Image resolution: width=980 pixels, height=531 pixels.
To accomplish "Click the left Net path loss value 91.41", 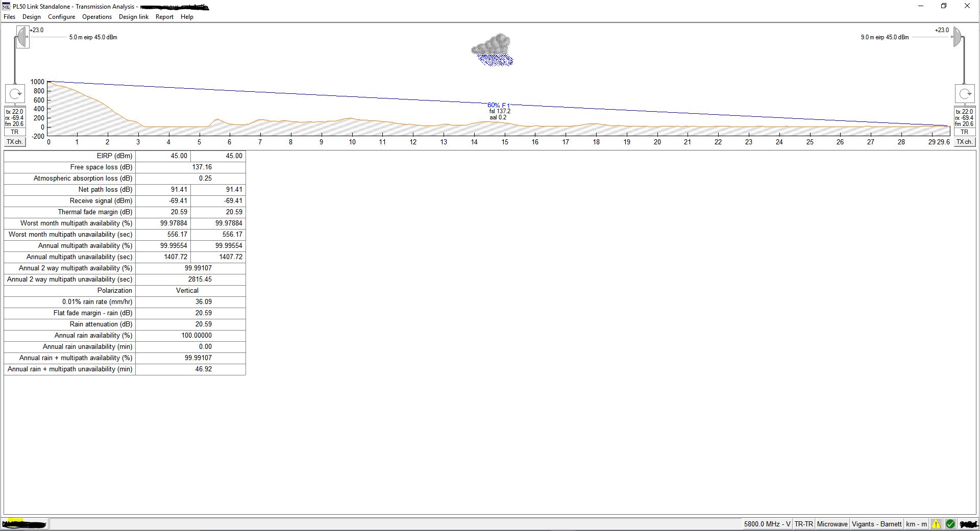I will pos(179,189).
